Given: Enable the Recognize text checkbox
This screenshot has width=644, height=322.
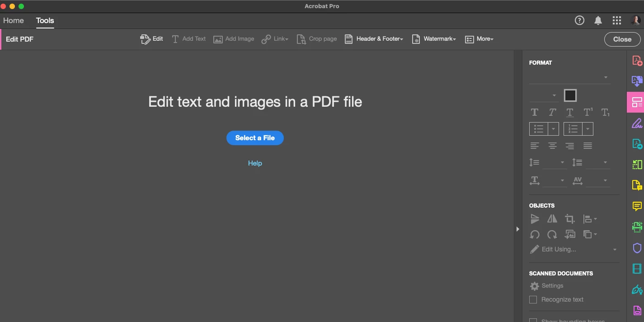Looking at the screenshot, I should coord(533,299).
